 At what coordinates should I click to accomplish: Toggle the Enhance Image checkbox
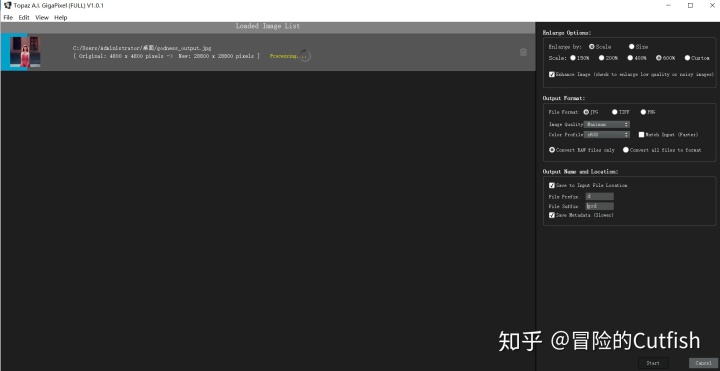pyautogui.click(x=552, y=74)
